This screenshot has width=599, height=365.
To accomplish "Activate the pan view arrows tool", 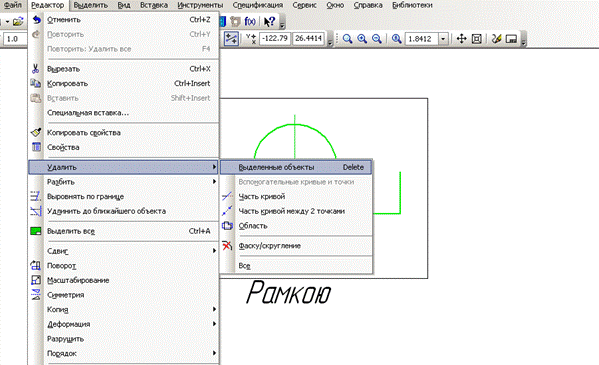I will (461, 39).
